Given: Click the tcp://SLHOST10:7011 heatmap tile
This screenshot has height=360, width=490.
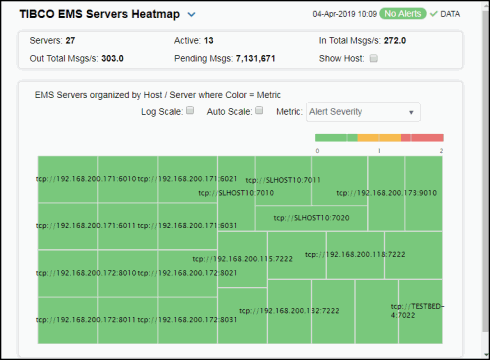Looking at the screenshot, I should coord(283,180).
